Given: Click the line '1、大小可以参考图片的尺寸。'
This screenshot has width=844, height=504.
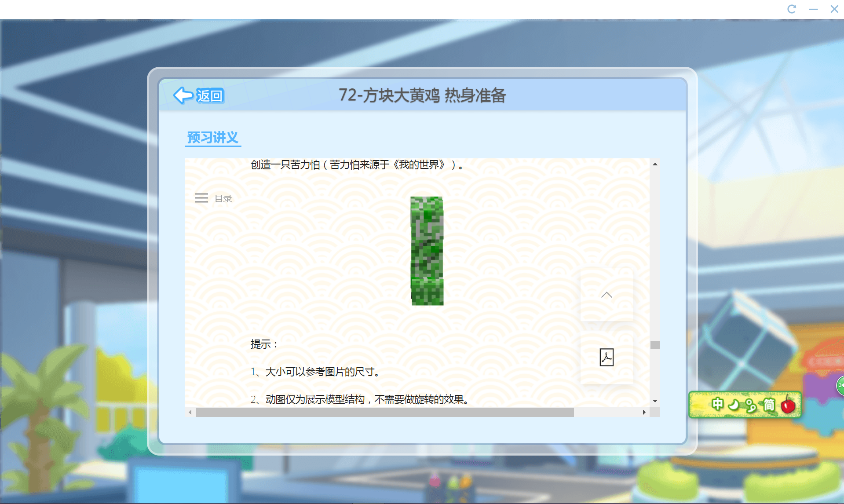Looking at the screenshot, I should (x=316, y=372).
